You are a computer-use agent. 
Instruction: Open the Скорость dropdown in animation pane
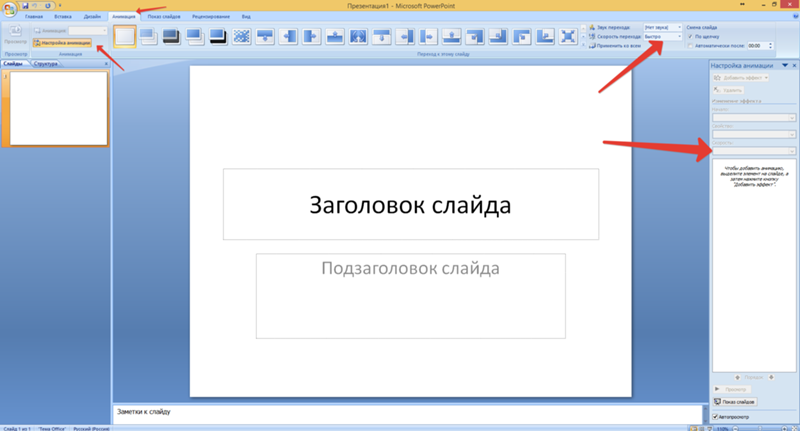point(754,151)
